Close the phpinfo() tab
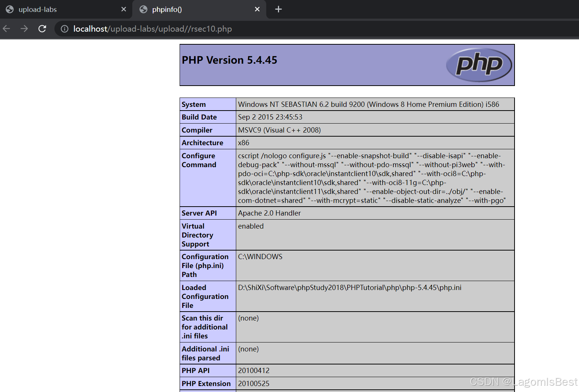This screenshot has width=579, height=392. (257, 9)
